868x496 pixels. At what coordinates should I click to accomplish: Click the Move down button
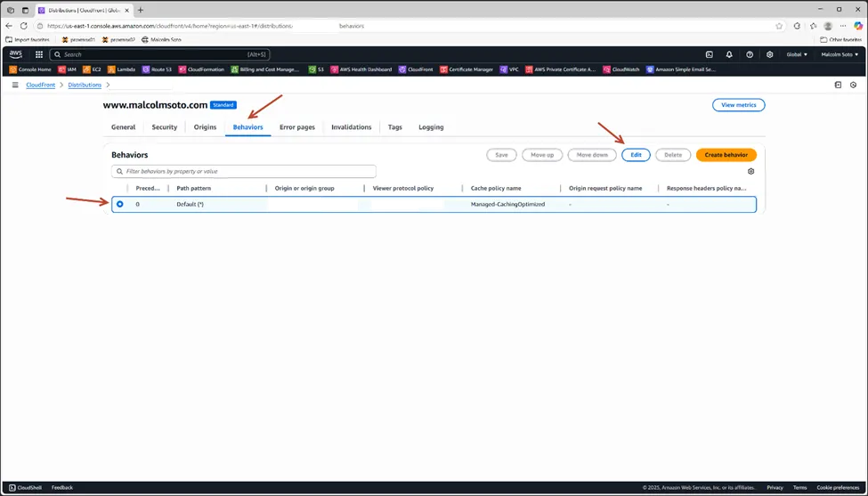[592, 155]
